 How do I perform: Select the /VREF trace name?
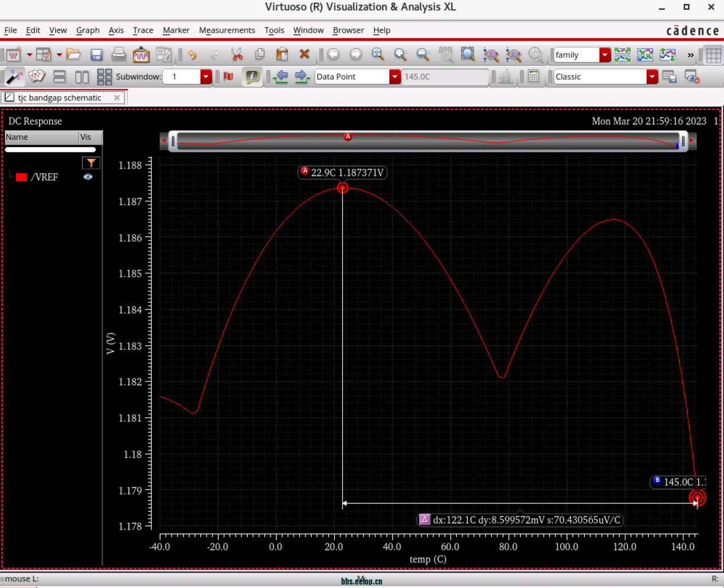45,177
